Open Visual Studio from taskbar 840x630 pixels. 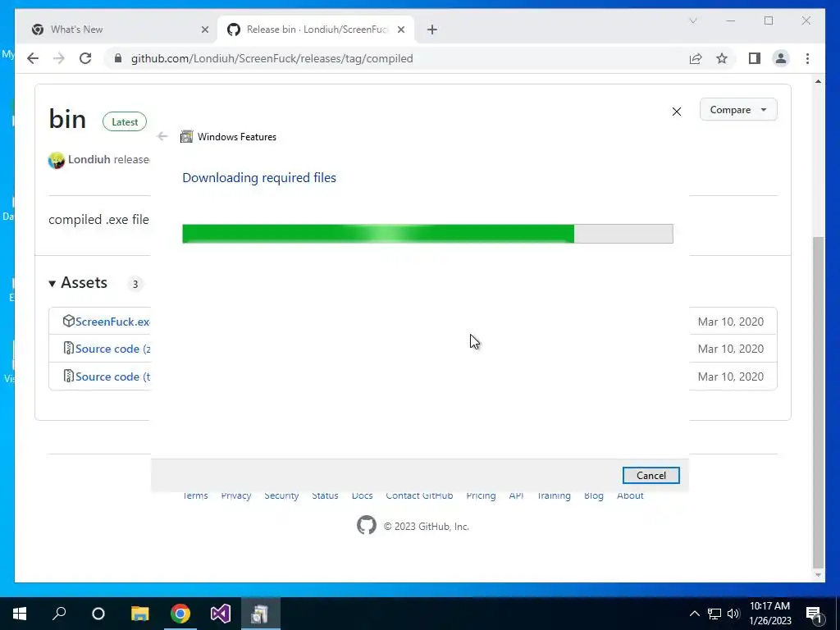coord(220,614)
